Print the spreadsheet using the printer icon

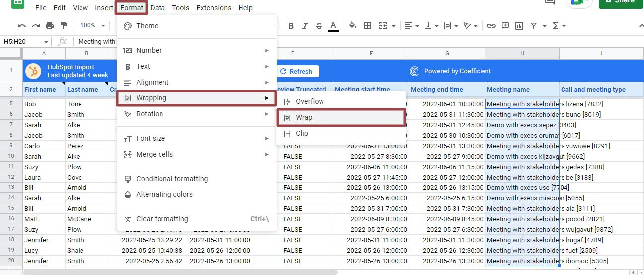click(50, 26)
